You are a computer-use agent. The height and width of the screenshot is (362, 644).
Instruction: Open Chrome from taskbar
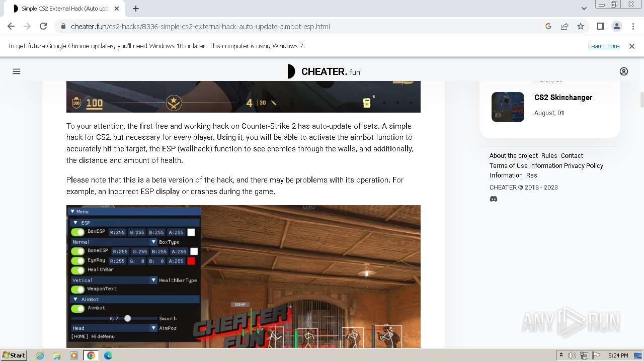[x=91, y=355]
